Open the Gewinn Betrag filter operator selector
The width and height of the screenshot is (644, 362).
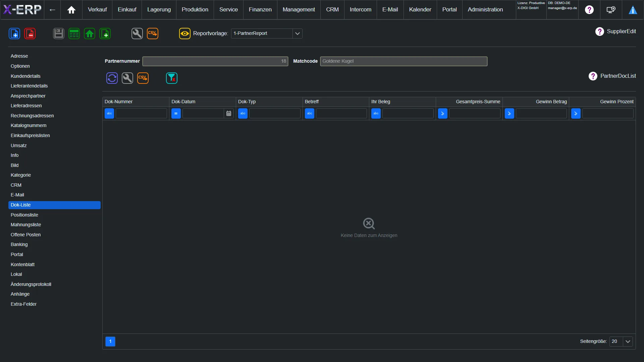509,114
